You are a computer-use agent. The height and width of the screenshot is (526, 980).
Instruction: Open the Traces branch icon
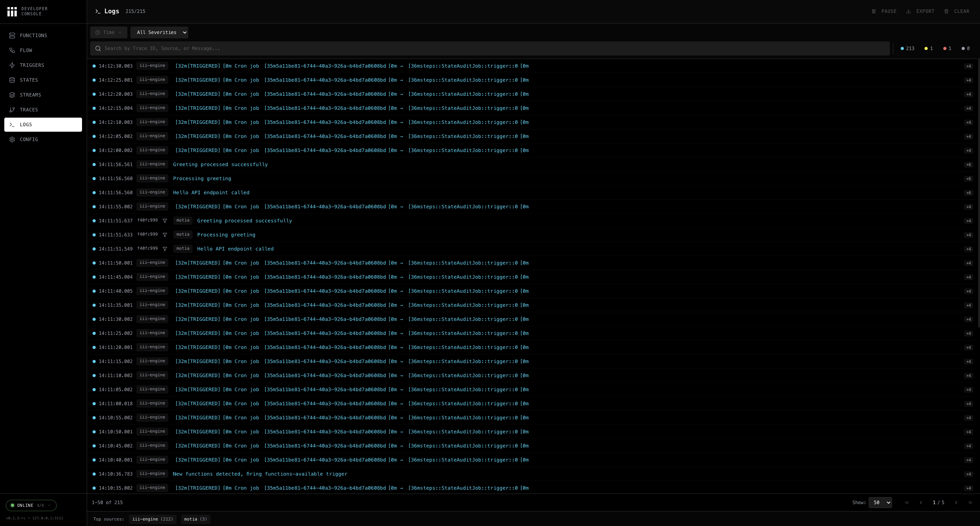(12, 110)
